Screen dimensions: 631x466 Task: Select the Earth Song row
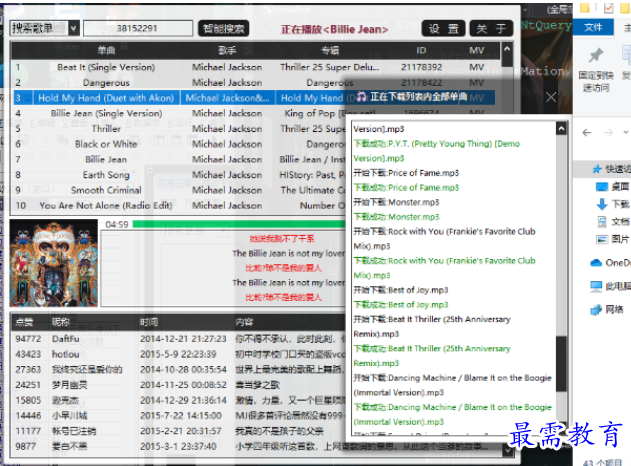tap(177, 175)
